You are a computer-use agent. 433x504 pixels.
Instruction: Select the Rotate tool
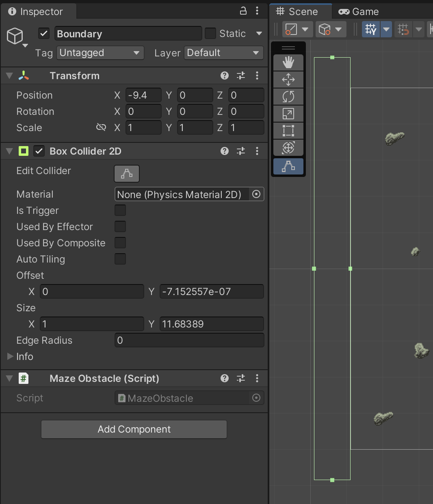tap(288, 97)
